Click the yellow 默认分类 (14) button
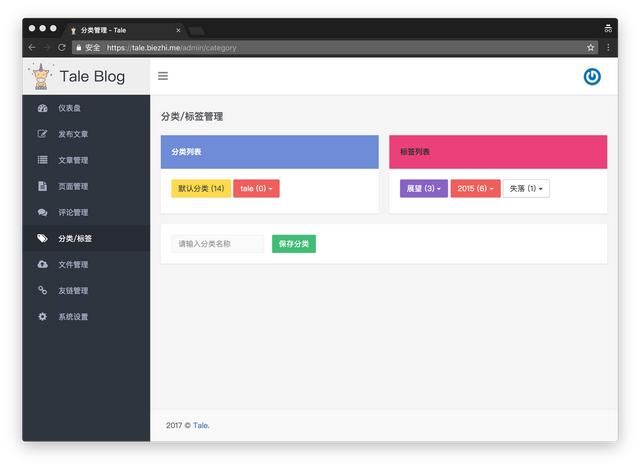Image resolution: width=640 pixels, height=468 pixels. (201, 189)
